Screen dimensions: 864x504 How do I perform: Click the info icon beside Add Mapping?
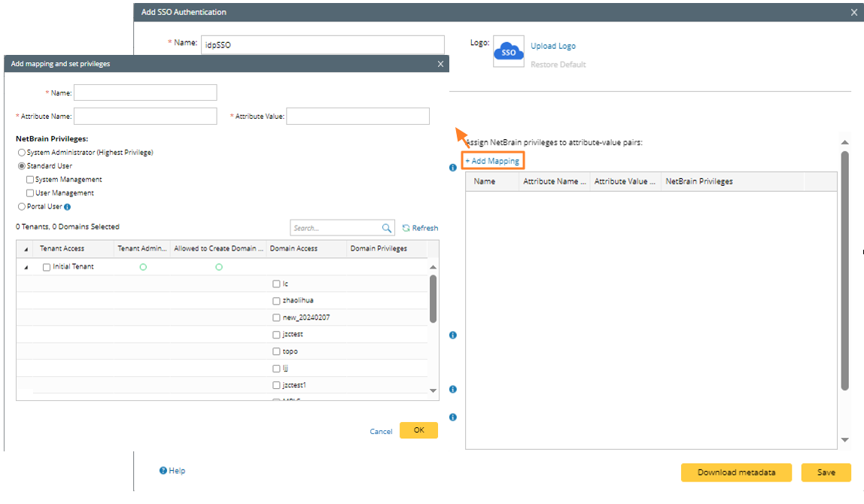[453, 168]
